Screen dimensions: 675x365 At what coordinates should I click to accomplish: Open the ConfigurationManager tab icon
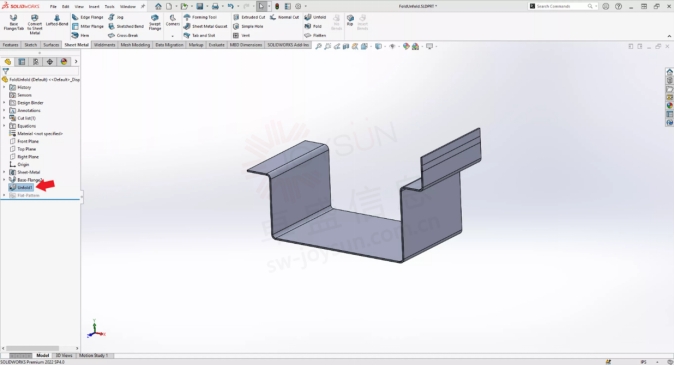coord(36,62)
